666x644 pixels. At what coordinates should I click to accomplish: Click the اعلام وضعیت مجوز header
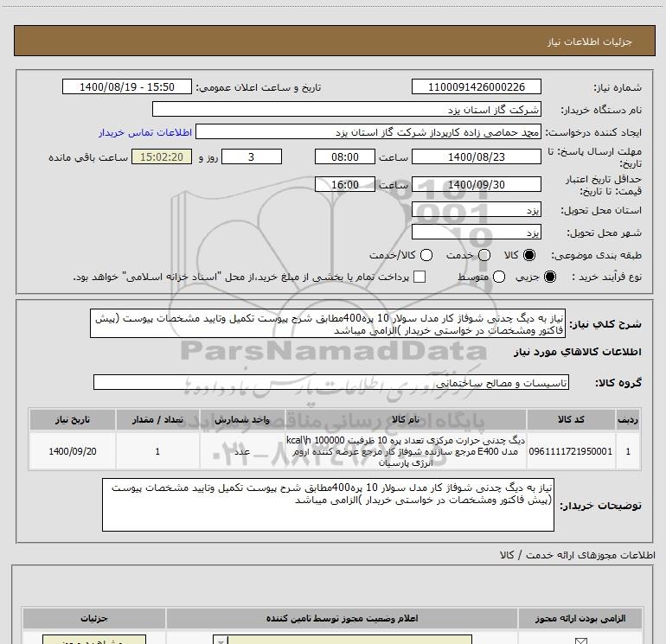pos(342,618)
